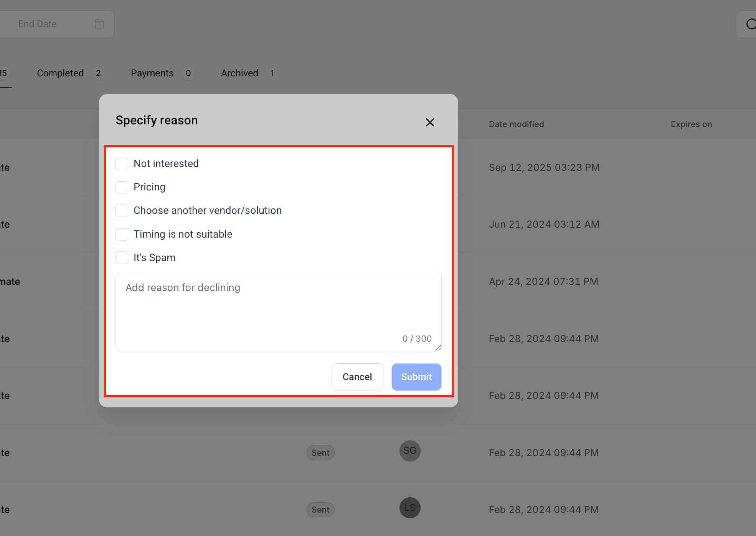Go to the Archived tab
The image size is (756, 536).
[x=239, y=73]
